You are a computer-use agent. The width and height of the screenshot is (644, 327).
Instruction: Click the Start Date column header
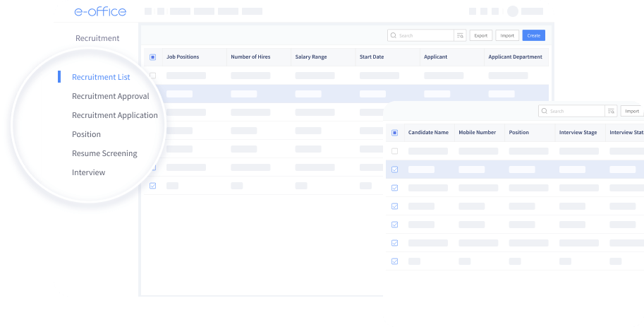coord(372,57)
